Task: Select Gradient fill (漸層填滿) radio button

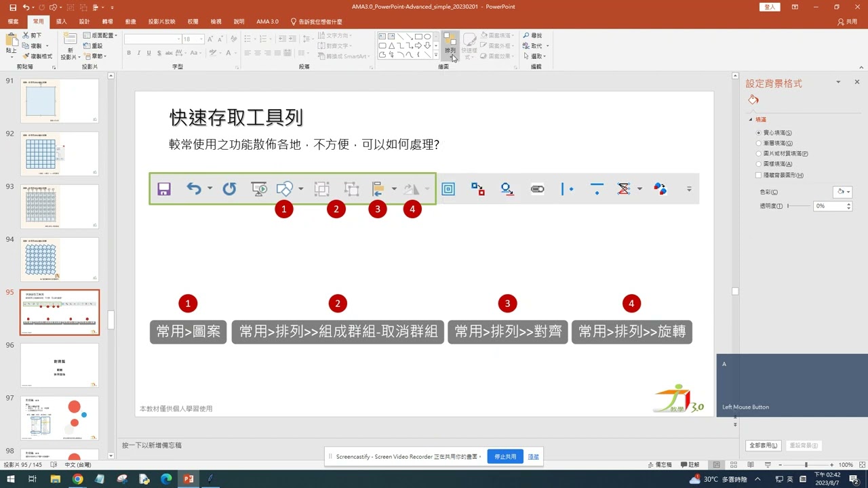Action: [x=759, y=143]
